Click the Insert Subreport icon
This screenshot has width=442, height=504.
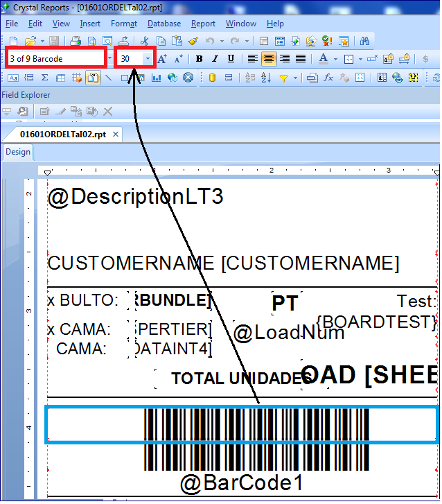point(93,78)
